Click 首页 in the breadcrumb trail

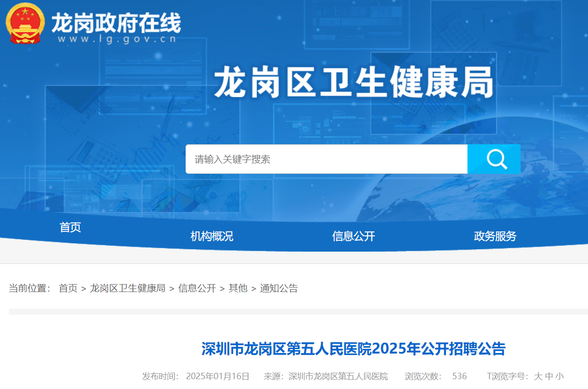(68, 288)
